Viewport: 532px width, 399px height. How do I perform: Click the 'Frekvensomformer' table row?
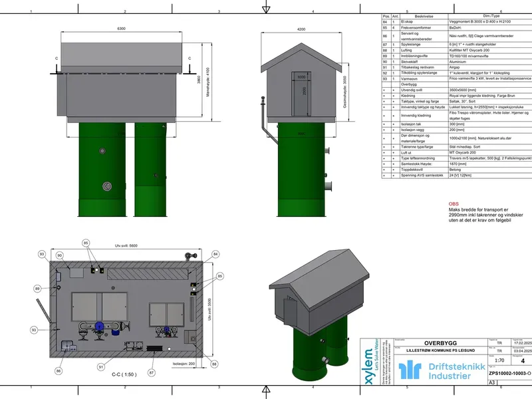coord(457,27)
